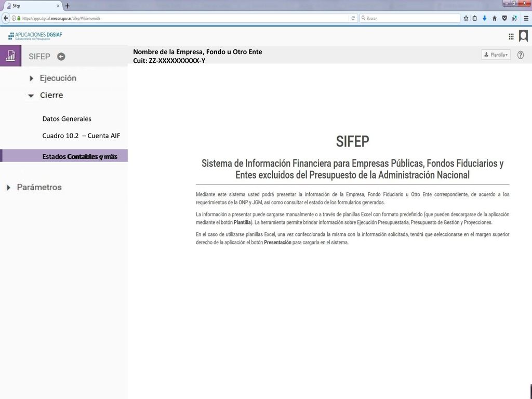Click the browser back arrow button

click(x=5, y=18)
